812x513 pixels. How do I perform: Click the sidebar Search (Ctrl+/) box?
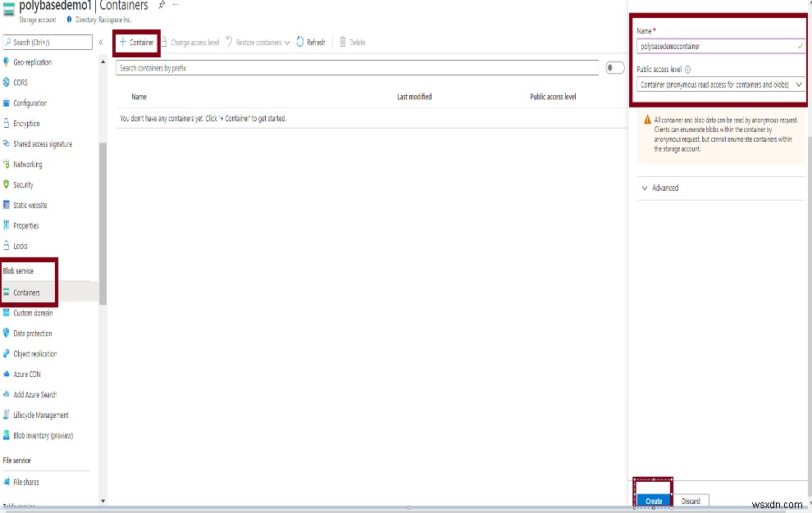[x=48, y=42]
